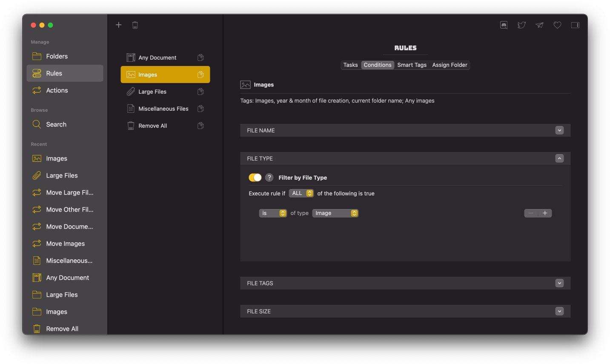The height and width of the screenshot is (364, 610).
Task: Toggle the sidebar panel icon
Action: tap(575, 25)
